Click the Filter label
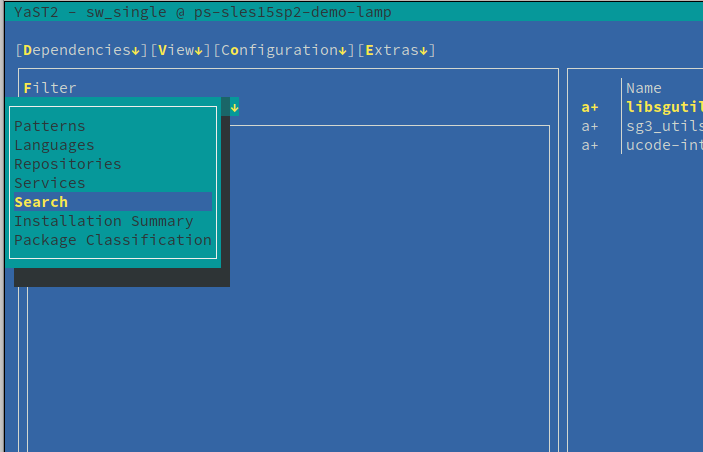This screenshot has width=703, height=452. 50,88
